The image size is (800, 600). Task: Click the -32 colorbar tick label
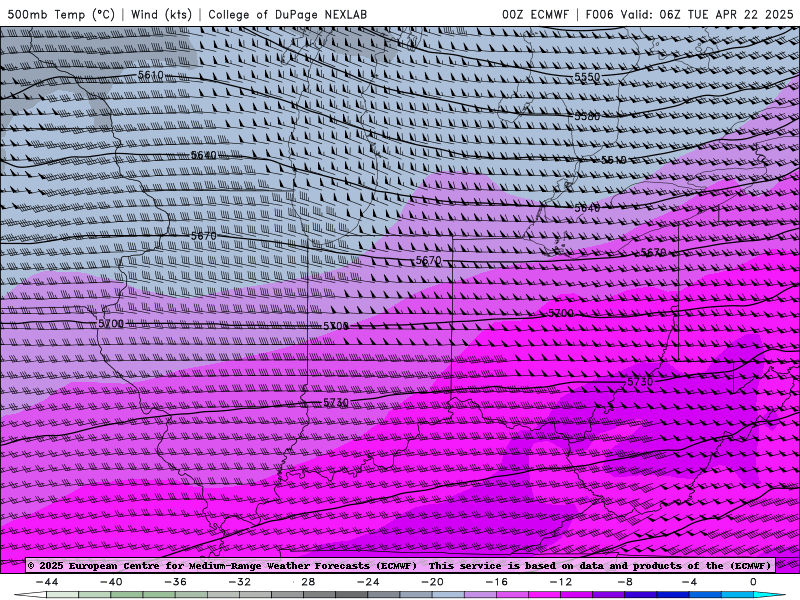click(x=240, y=582)
